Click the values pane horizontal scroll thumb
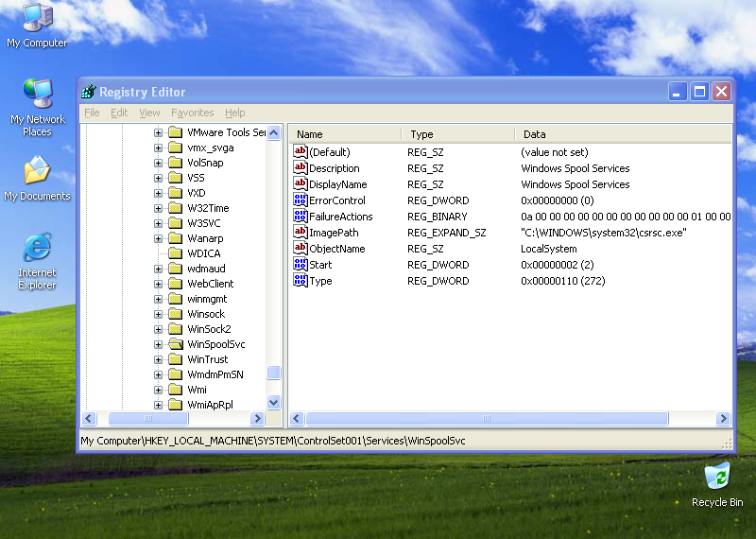756x539 pixels. (x=487, y=418)
